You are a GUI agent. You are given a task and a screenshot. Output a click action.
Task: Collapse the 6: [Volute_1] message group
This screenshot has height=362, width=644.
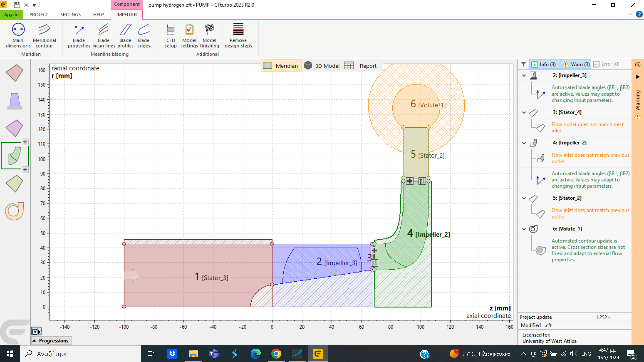coord(524,229)
